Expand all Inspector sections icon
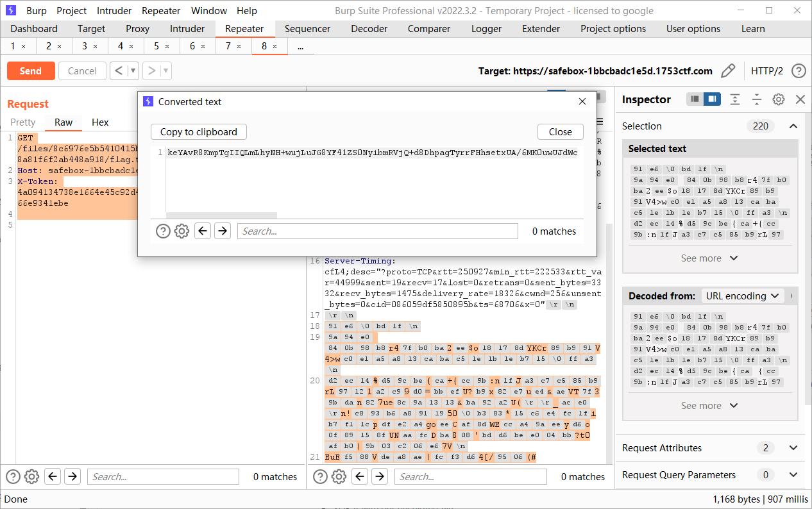This screenshot has width=812, height=509. (x=735, y=99)
